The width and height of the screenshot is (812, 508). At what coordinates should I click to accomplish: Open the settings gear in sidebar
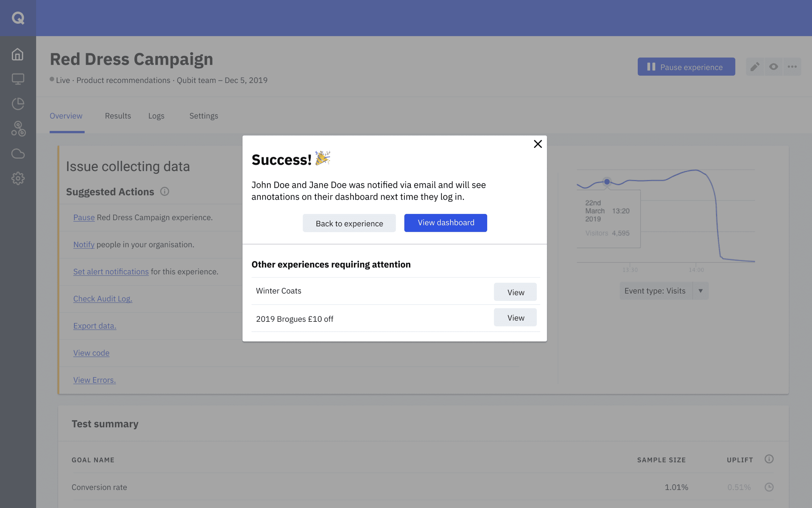[x=18, y=178]
